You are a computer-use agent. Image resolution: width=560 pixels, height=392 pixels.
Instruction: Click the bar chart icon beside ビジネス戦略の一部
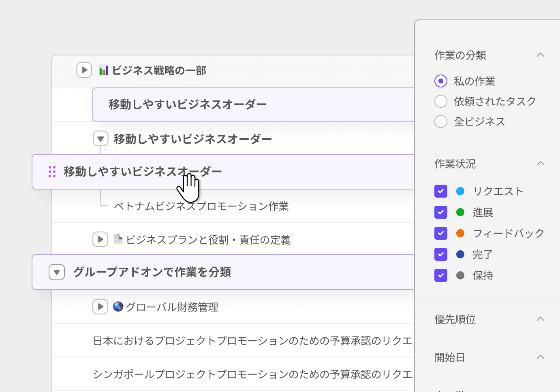(x=104, y=70)
